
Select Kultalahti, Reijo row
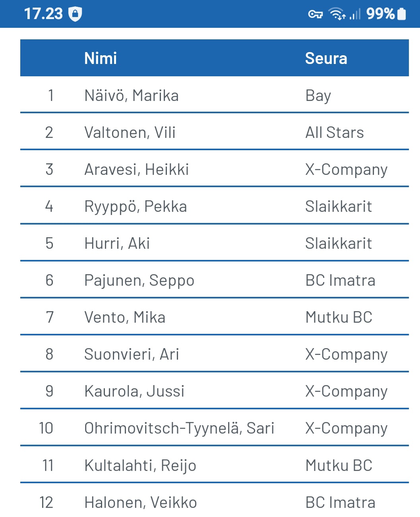[140, 465]
